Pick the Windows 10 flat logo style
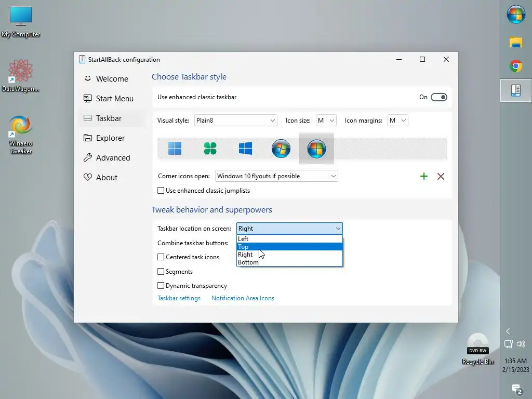The height and width of the screenshot is (399, 532). 245,148
